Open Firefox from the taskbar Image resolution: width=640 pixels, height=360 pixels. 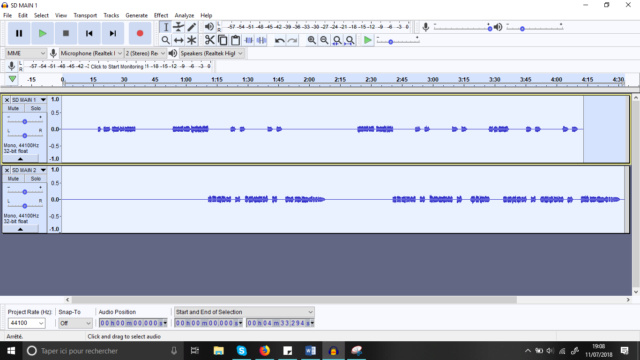(264, 351)
